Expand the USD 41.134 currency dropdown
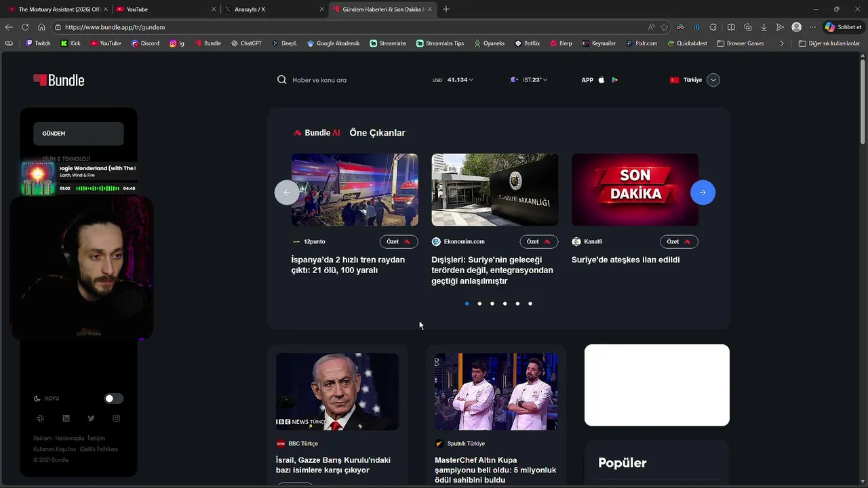This screenshot has width=868, height=488. (453, 80)
